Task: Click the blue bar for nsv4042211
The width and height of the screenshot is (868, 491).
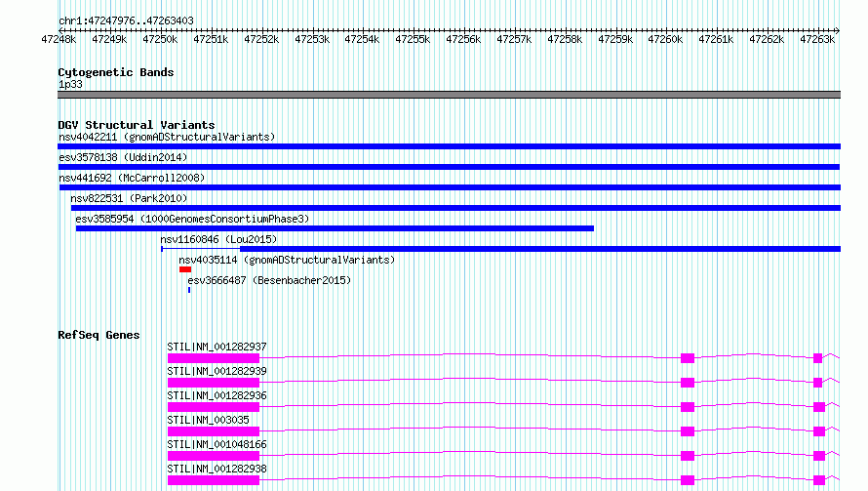Action: pos(449,146)
